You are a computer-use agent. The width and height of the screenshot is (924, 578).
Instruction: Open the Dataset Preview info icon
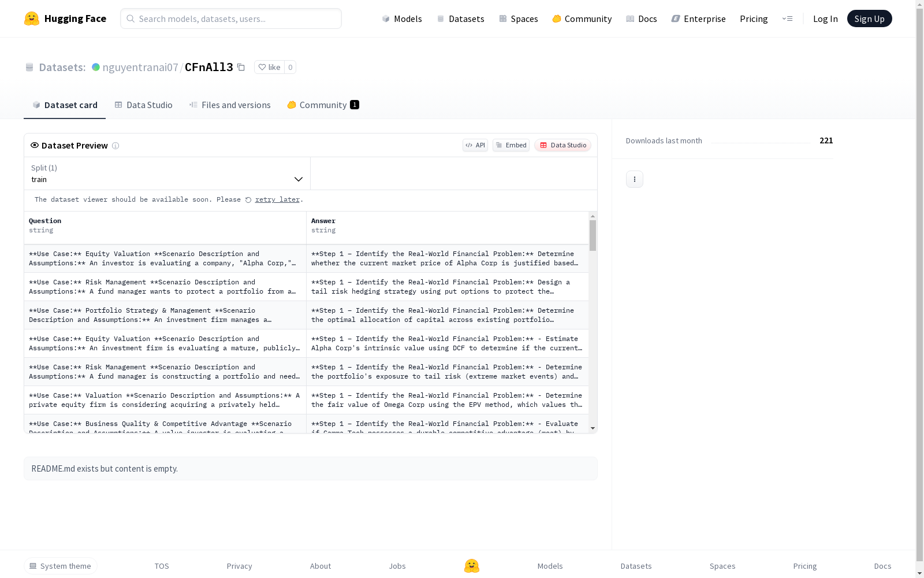point(115,146)
